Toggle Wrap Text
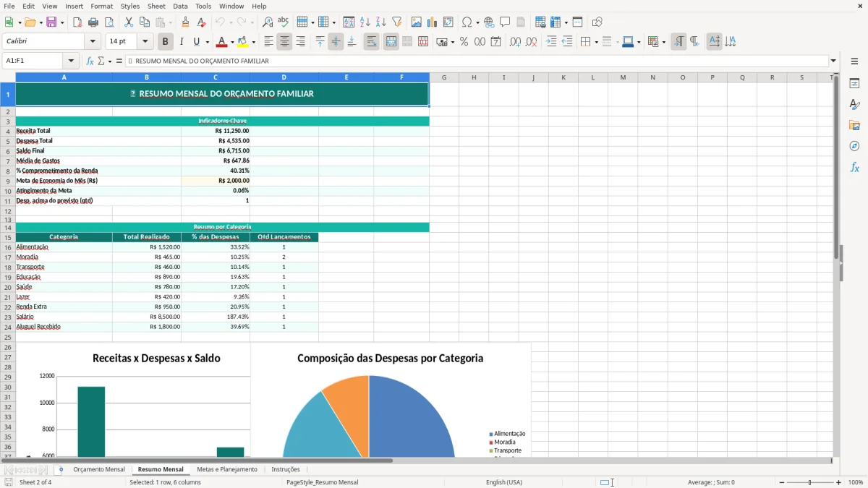The width and height of the screenshot is (868, 488). tap(371, 42)
